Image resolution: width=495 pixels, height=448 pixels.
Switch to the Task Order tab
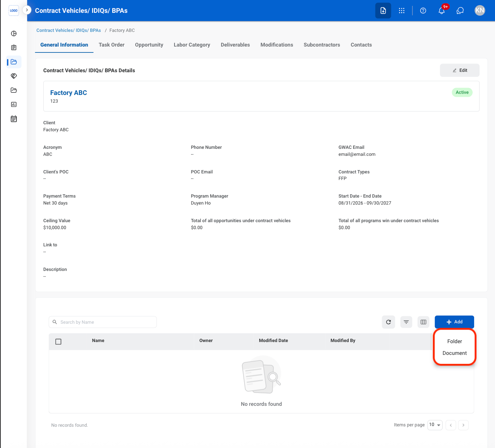[x=111, y=45]
